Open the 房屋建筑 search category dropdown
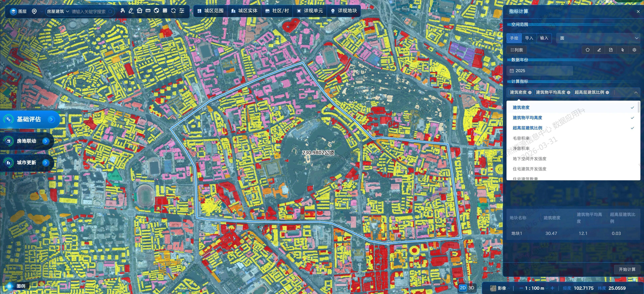This screenshot has width=644, height=294. tap(58, 12)
